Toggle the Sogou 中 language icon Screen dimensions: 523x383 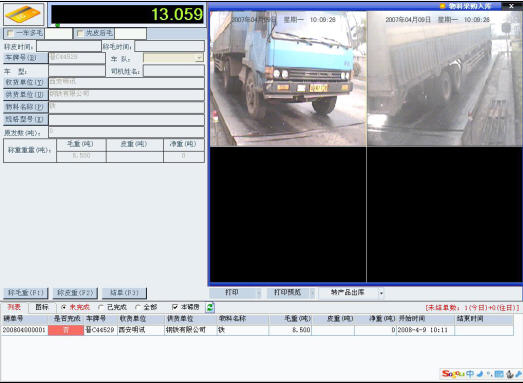(x=470, y=374)
